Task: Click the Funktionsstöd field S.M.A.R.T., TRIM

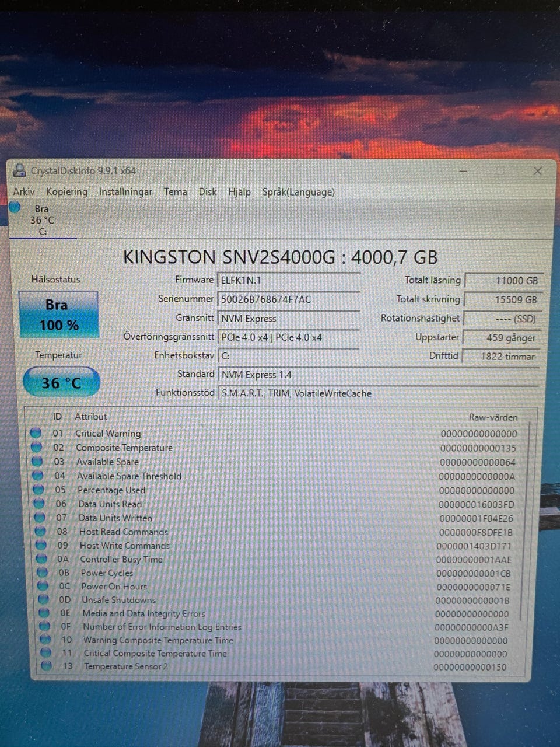Action: (x=378, y=393)
